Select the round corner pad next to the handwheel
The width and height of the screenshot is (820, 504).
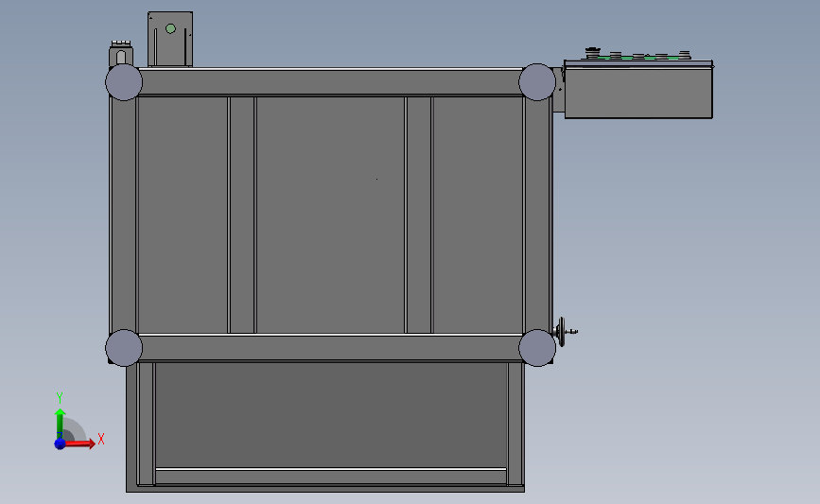pyautogui.click(x=537, y=348)
